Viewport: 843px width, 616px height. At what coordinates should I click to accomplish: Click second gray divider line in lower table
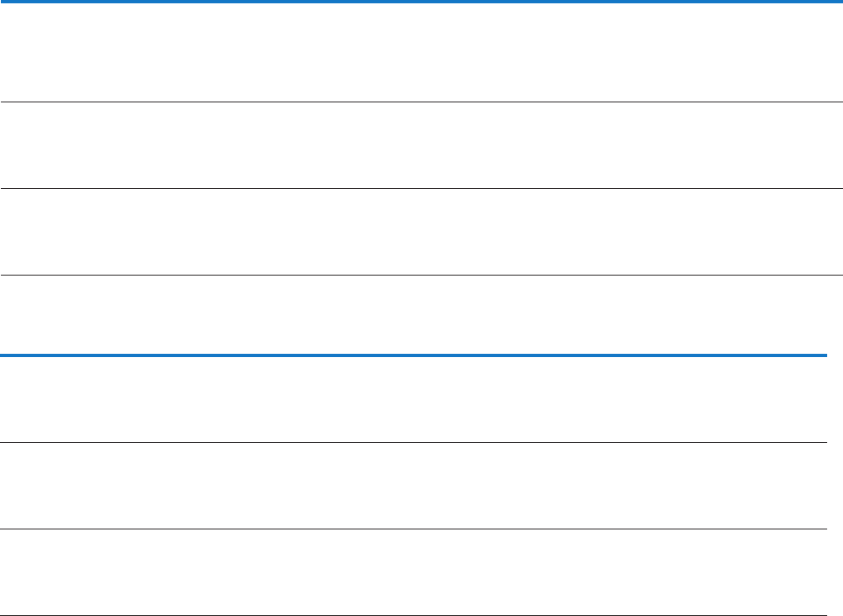(x=414, y=529)
